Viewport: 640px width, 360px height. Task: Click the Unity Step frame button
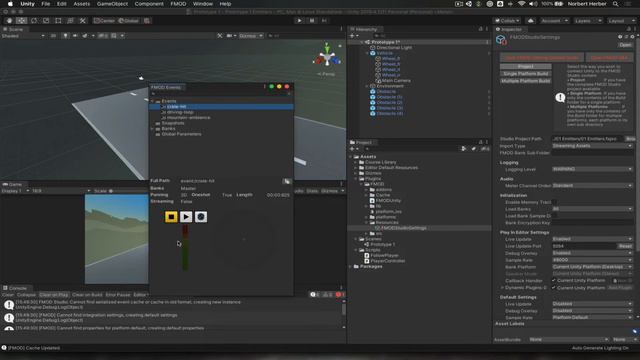tap(324, 20)
